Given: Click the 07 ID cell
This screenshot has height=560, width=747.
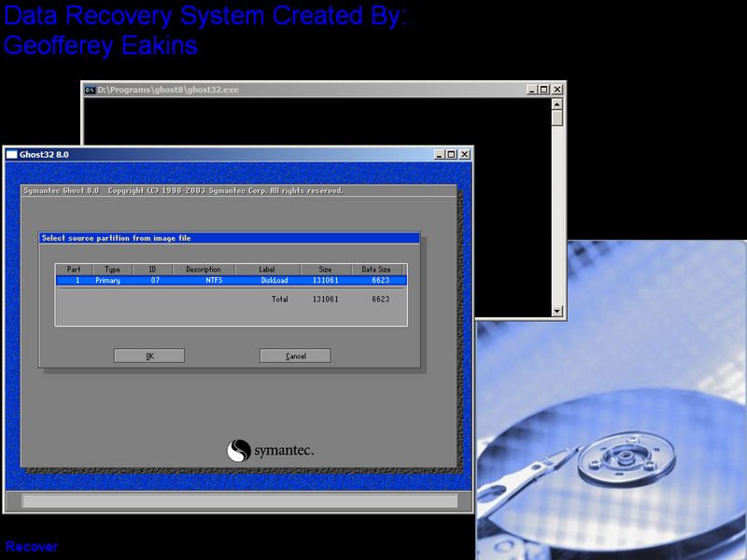Looking at the screenshot, I should [155, 281].
